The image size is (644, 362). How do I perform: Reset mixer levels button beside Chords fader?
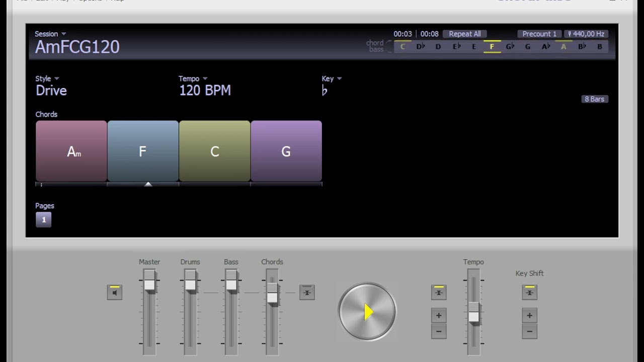point(307,292)
